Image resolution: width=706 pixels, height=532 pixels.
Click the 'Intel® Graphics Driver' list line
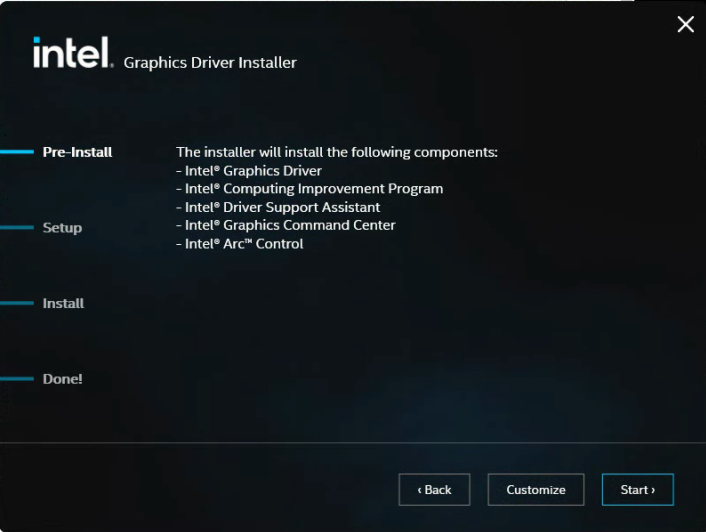[x=249, y=171]
